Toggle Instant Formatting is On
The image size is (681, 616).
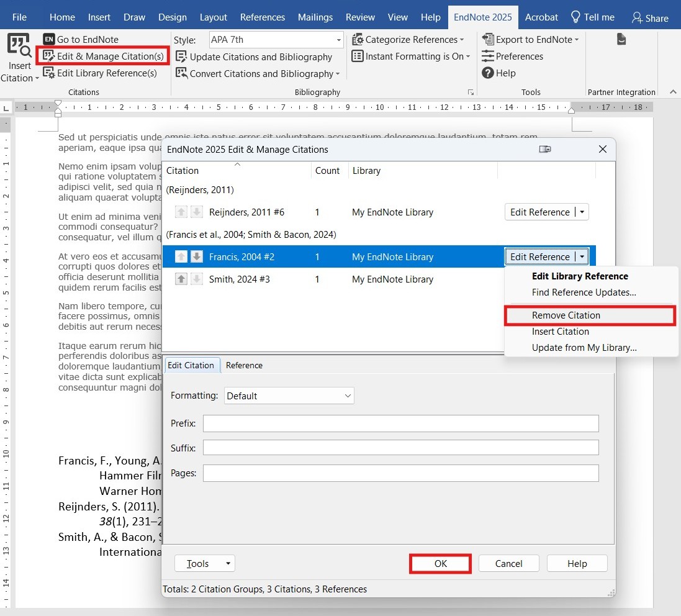point(410,57)
